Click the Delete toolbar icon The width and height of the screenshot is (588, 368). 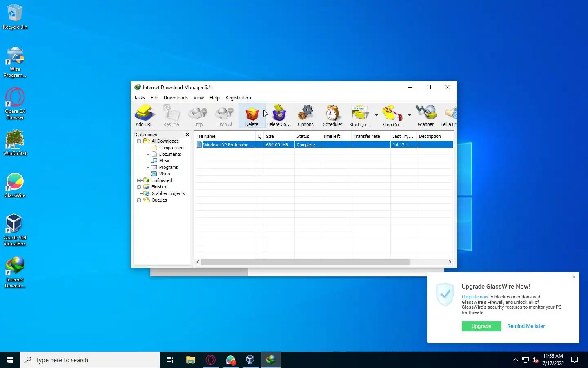click(252, 115)
